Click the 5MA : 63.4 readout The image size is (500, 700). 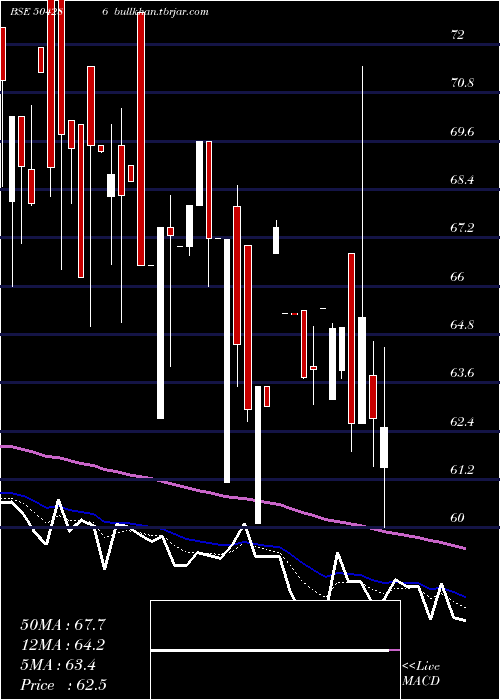[58, 665]
